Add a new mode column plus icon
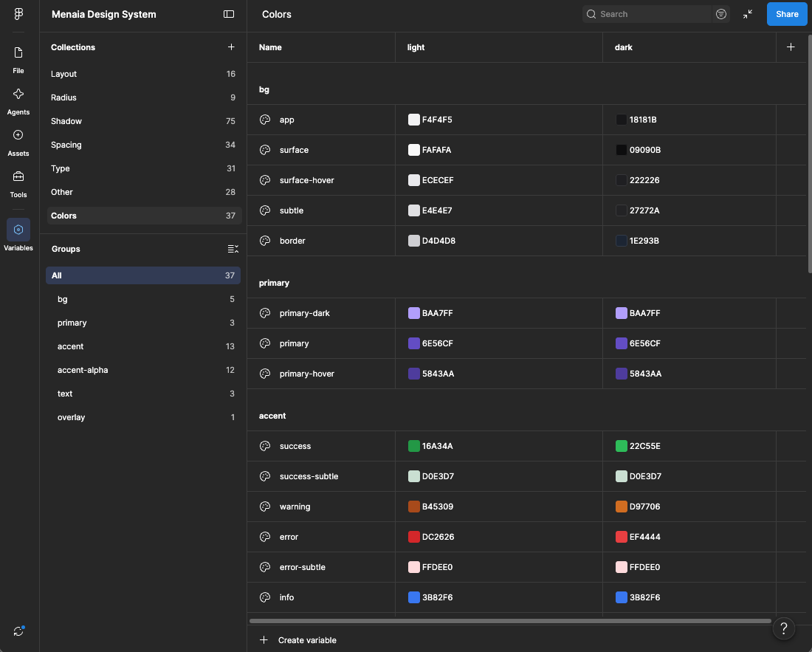Viewport: 812px width, 652px height. pyautogui.click(x=791, y=47)
